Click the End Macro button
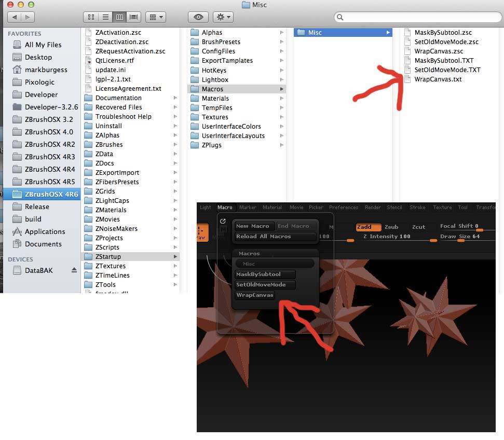This screenshot has width=504, height=440. 295,226
